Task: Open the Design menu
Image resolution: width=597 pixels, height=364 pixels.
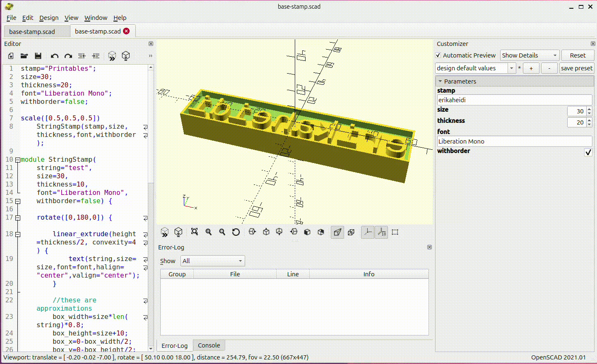Action: click(49, 18)
